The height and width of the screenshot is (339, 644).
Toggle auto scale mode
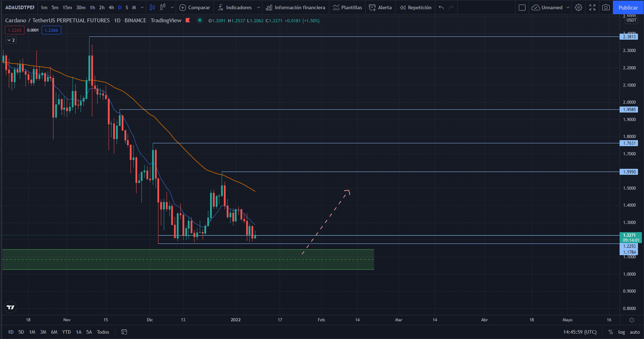(634, 332)
